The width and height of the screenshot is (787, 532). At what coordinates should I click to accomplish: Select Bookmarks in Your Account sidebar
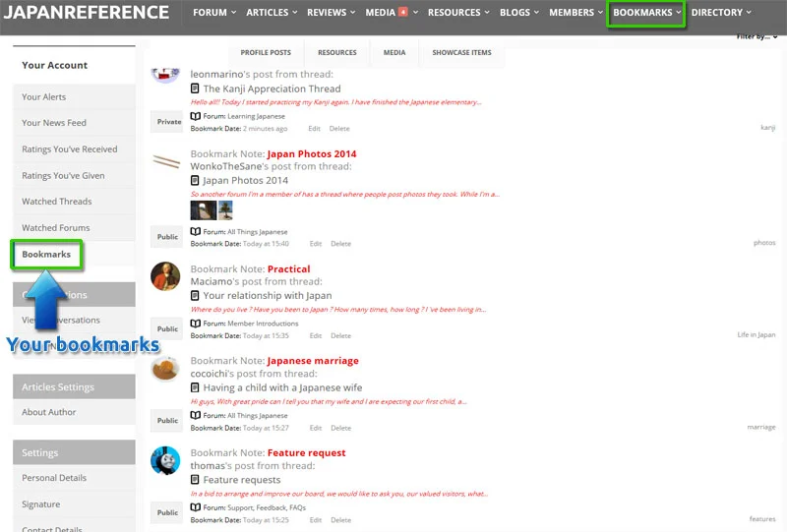(46, 255)
